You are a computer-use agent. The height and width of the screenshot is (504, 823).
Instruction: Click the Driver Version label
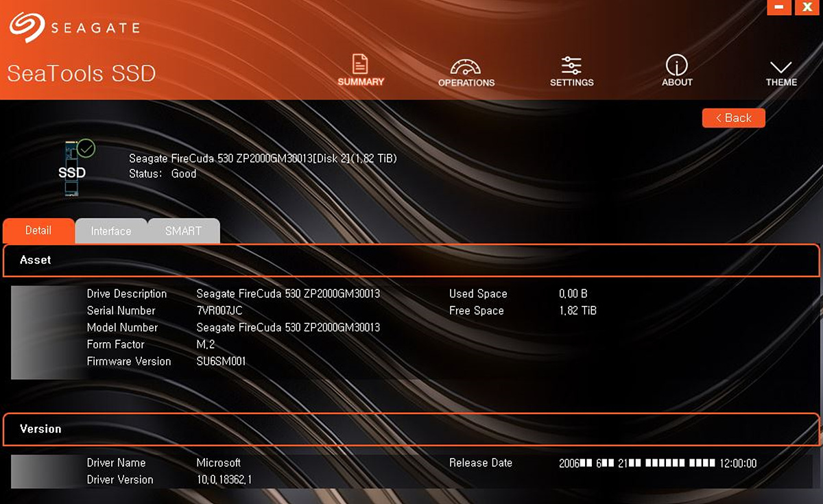(x=120, y=480)
